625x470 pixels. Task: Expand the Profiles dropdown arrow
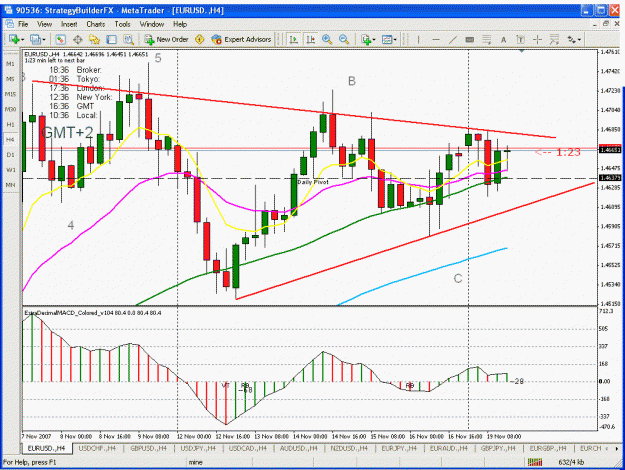pyautogui.click(x=43, y=39)
